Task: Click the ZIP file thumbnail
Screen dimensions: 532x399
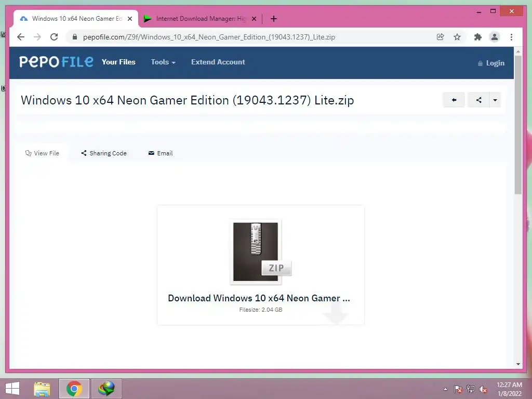Action: pyautogui.click(x=260, y=252)
